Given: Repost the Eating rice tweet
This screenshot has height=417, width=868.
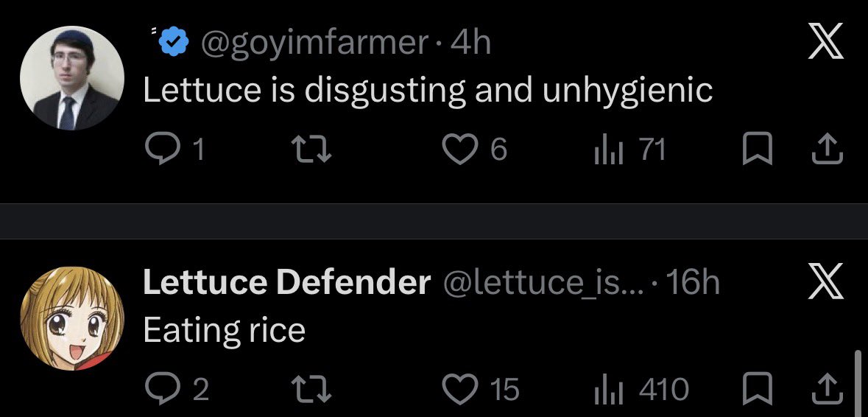Looking at the screenshot, I should pos(311,389).
